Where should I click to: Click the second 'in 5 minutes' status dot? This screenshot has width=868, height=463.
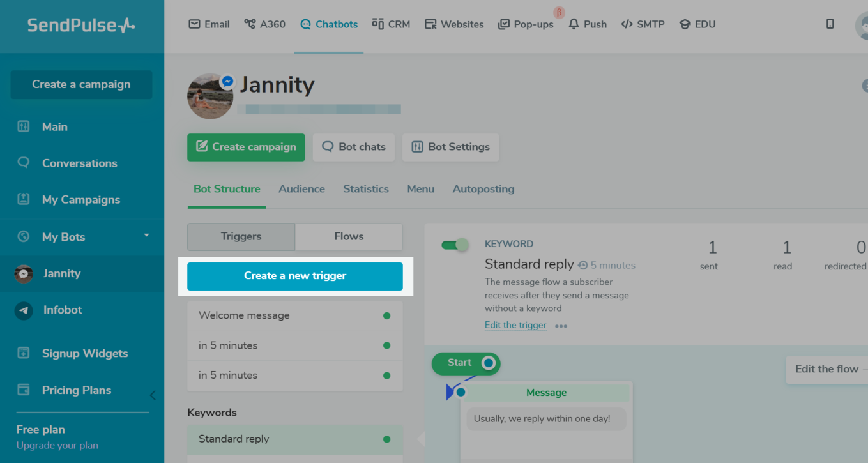coord(386,376)
